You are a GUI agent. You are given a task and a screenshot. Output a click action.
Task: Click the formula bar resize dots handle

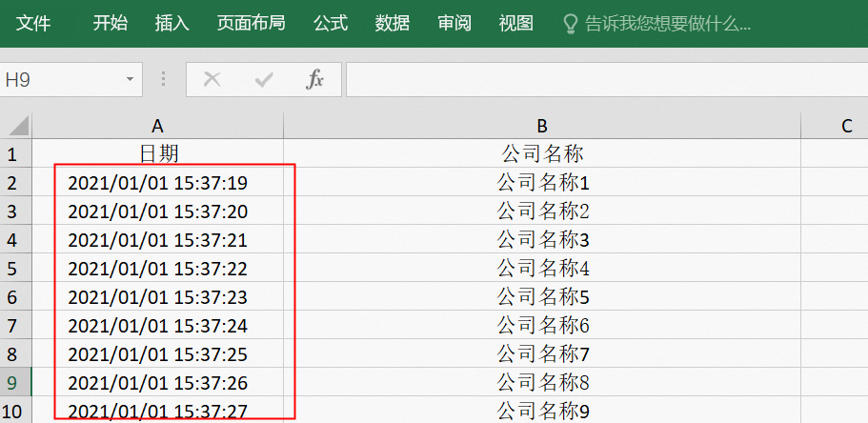(163, 80)
